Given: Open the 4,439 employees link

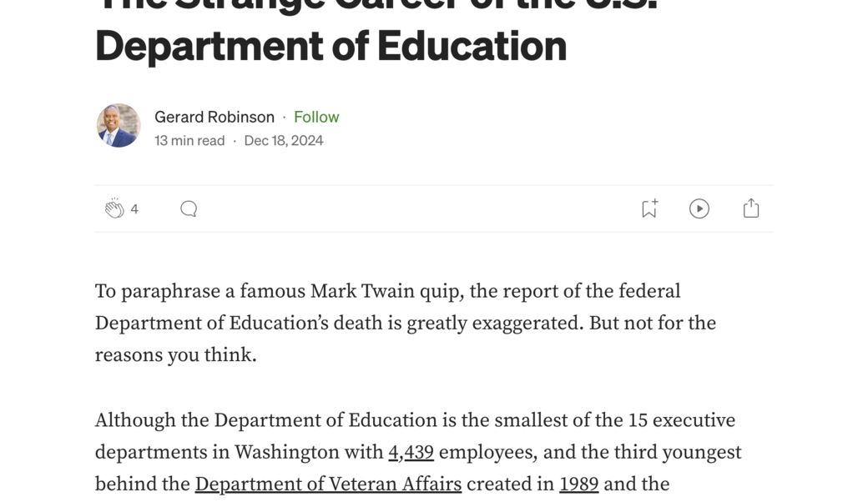Looking at the screenshot, I should [411, 453].
